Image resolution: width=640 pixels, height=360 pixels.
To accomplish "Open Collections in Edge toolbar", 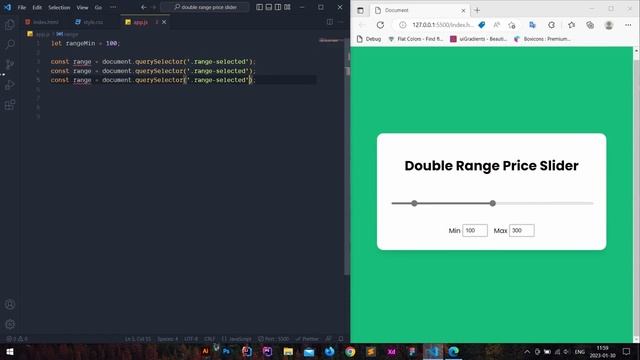I will pos(590,25).
